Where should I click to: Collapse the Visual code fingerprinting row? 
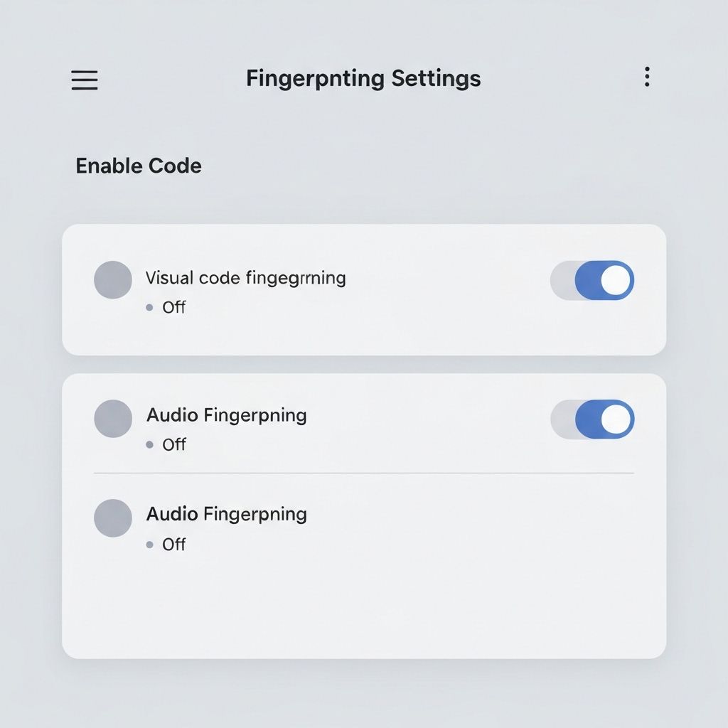[245, 278]
